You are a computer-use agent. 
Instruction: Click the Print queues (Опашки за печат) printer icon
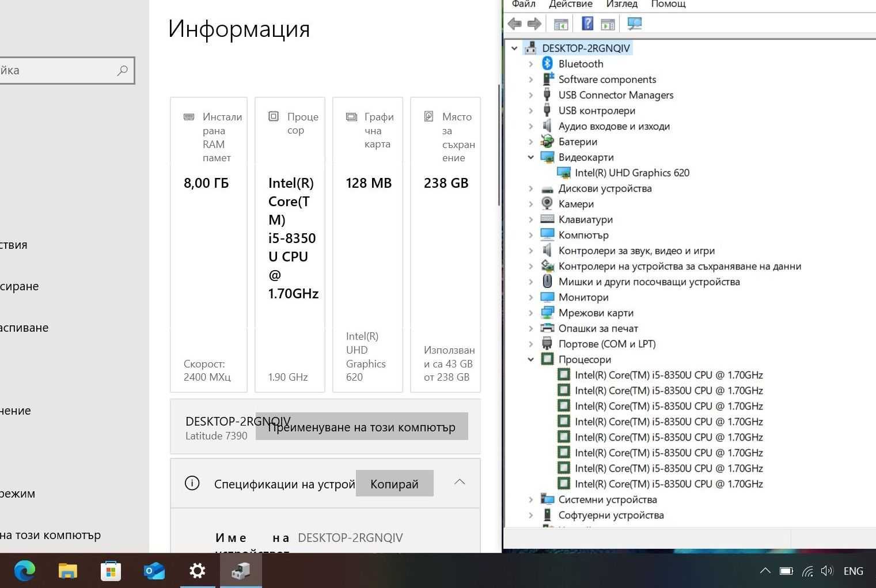coord(547,328)
